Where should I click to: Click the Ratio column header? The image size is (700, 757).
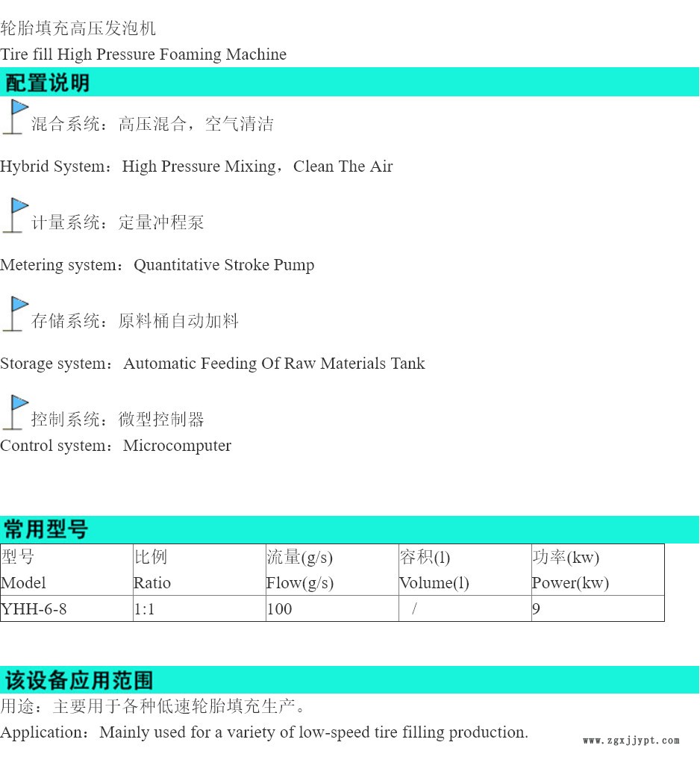pos(152,583)
